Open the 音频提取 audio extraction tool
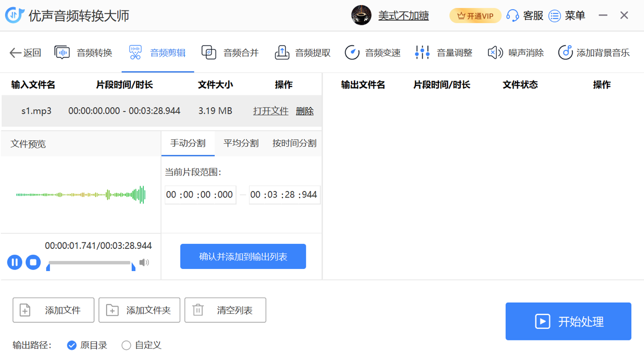 click(302, 53)
